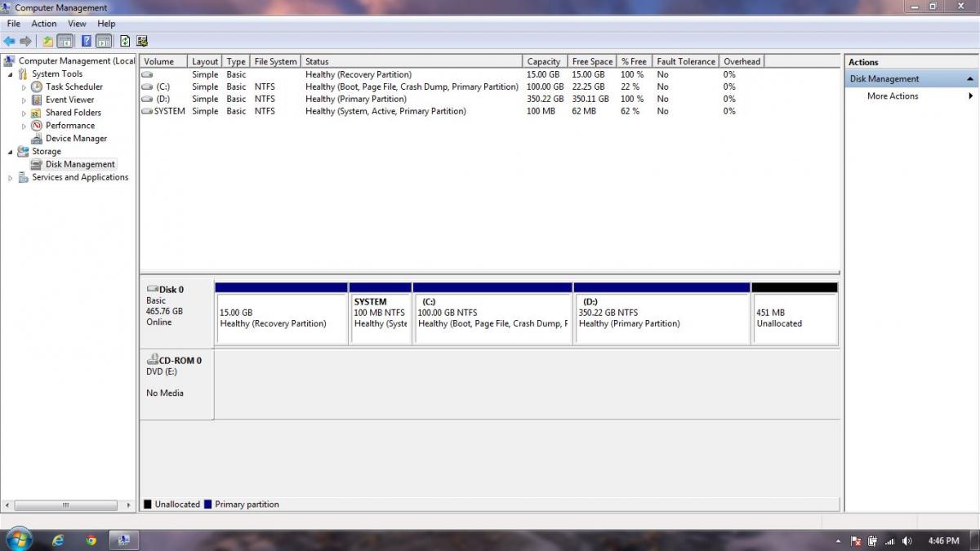Sort by the Fault Tolerance column header

(x=686, y=61)
